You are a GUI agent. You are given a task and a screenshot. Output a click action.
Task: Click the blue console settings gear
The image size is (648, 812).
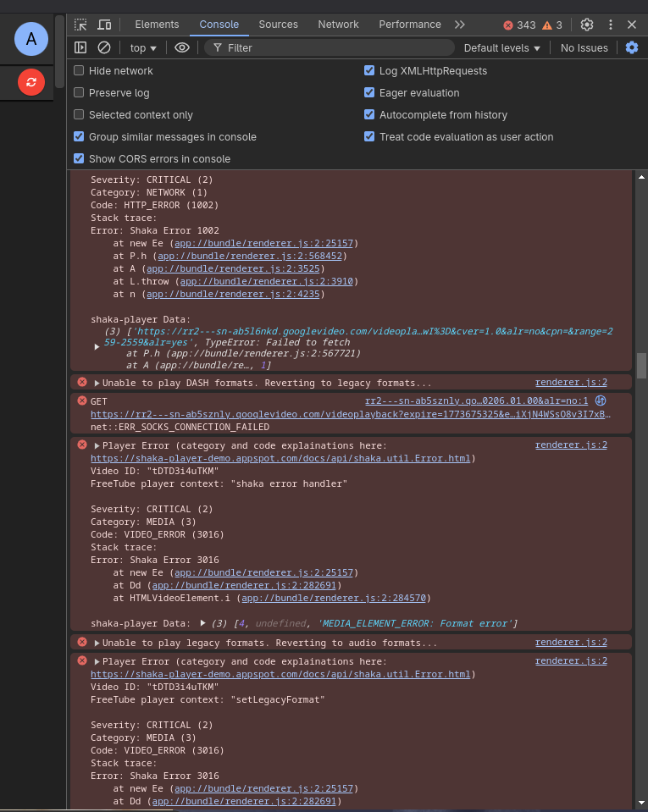pos(631,48)
